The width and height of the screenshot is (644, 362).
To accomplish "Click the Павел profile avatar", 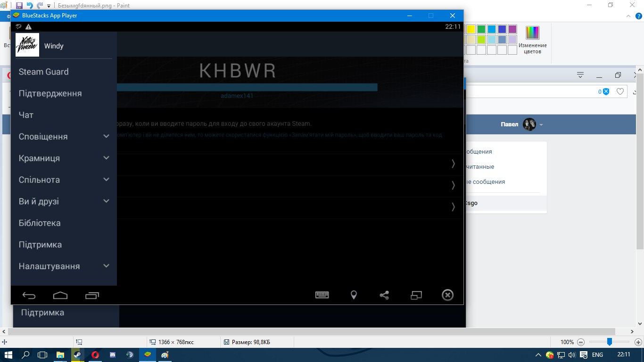I will coord(529,124).
